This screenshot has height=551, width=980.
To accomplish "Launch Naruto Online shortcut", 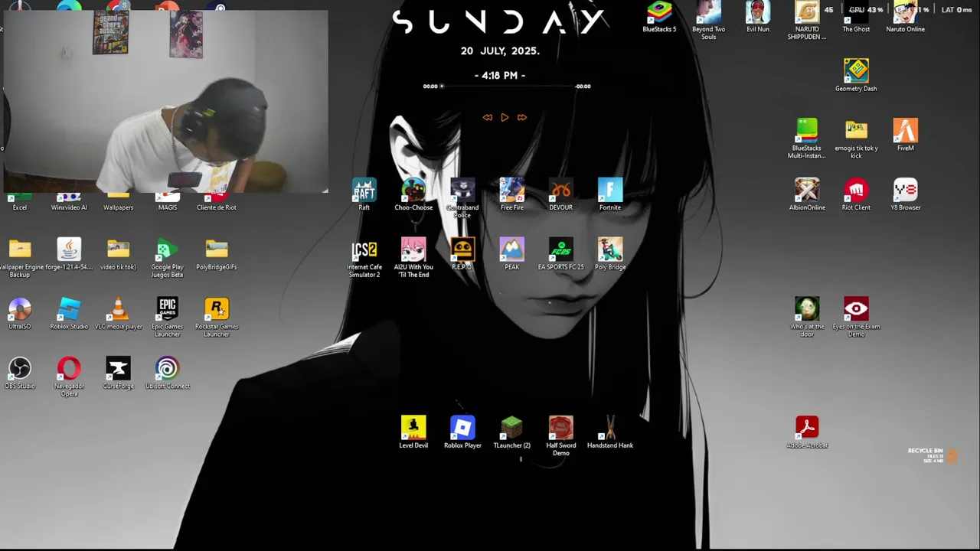I will [x=905, y=14].
